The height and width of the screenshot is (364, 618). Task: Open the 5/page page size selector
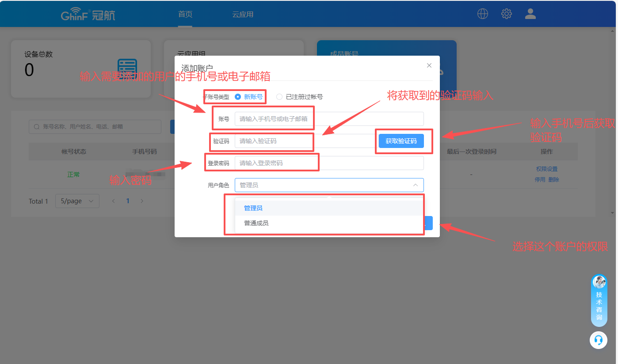point(77,201)
